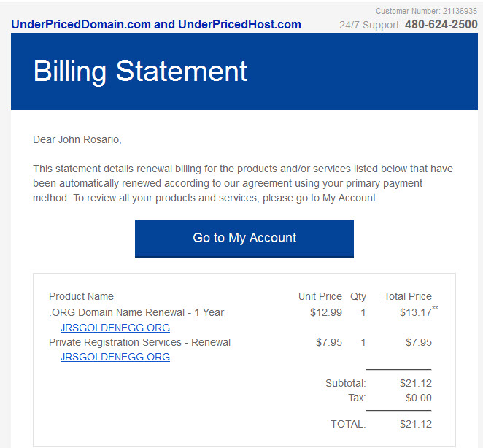Select the Qty column header
Image resolution: width=483 pixels, height=448 pixels.
[358, 296]
